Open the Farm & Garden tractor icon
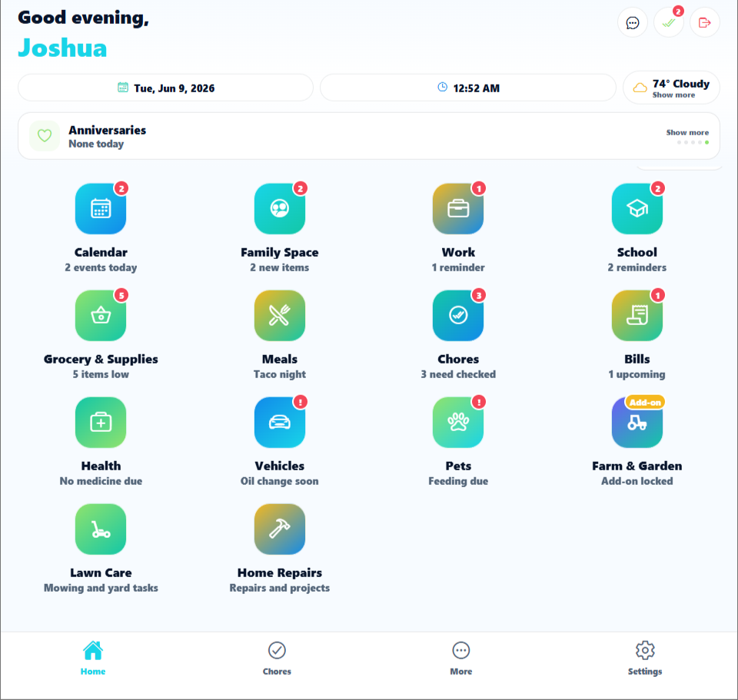This screenshot has width=738, height=700. click(x=637, y=422)
